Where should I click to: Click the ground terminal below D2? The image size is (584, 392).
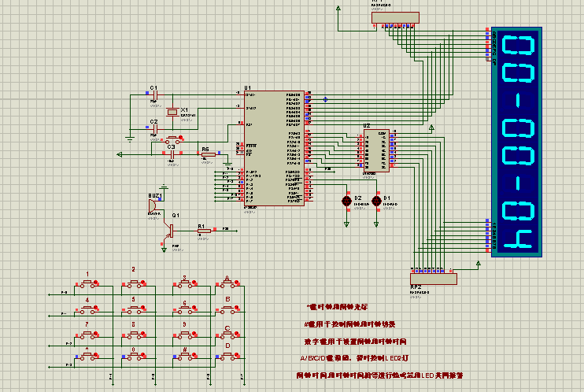[x=346, y=224]
